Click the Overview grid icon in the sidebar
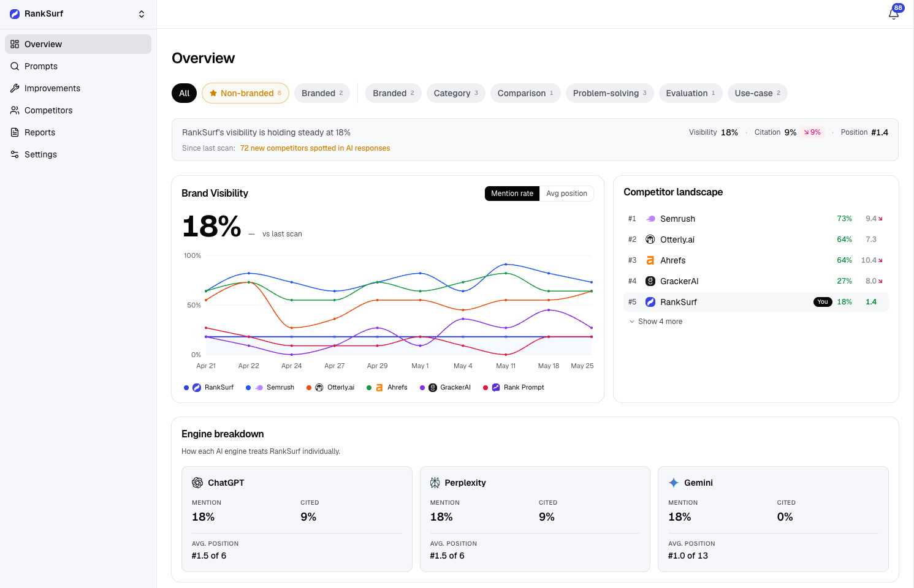The image size is (914, 588). [15, 44]
